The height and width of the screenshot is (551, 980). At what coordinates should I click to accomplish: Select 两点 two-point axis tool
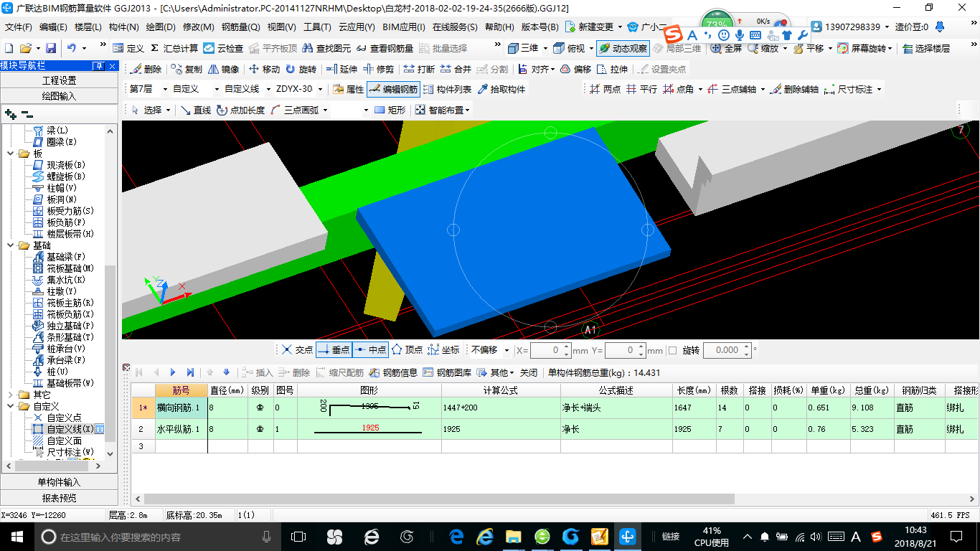tap(605, 89)
